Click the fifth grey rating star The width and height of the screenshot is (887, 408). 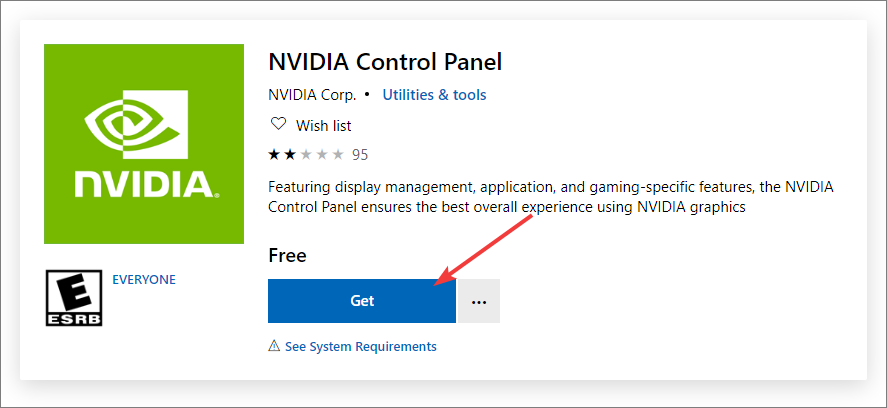[338, 154]
